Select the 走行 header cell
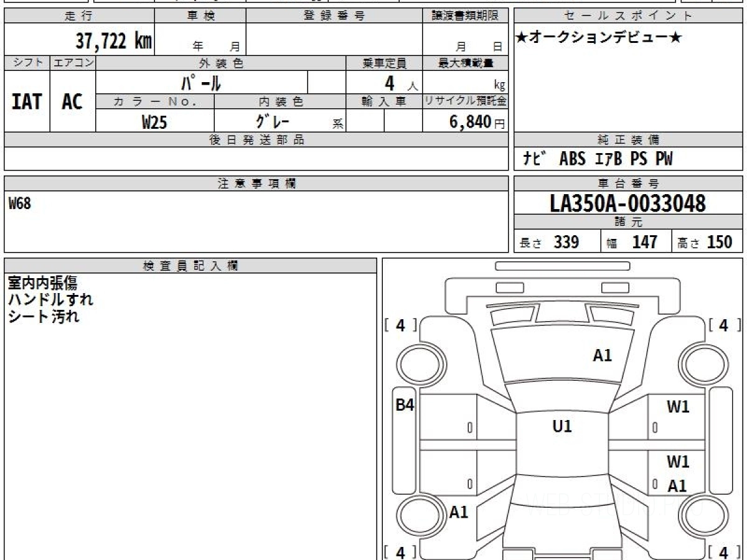Image resolution: width=747 pixels, height=560 pixels. pyautogui.click(x=79, y=16)
